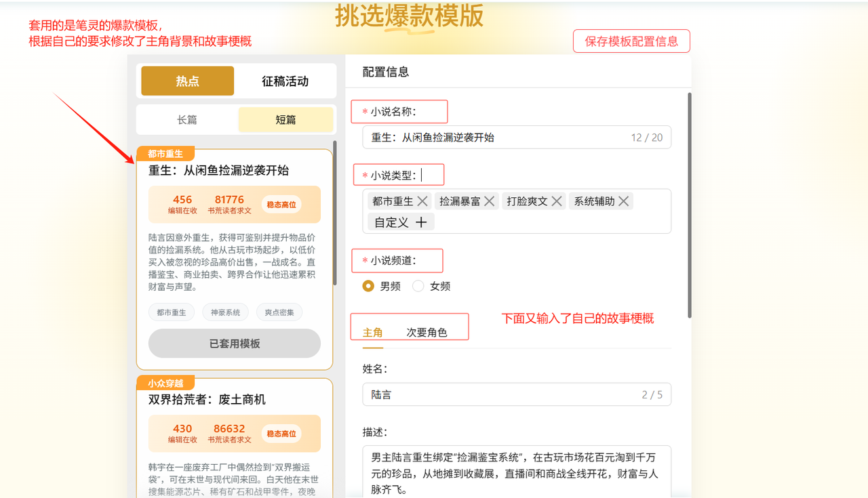The height and width of the screenshot is (498, 868).
Task: Edit the novel title input field
Action: point(517,138)
